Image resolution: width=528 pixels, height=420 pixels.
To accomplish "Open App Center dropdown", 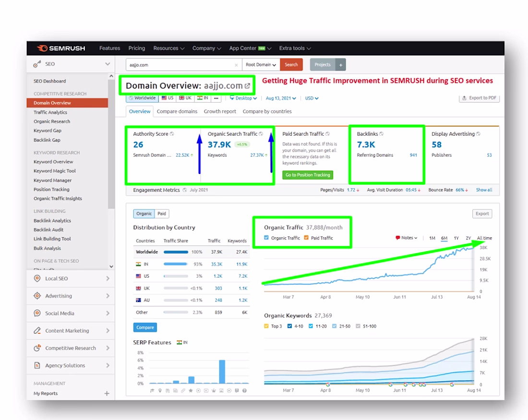I will [250, 48].
